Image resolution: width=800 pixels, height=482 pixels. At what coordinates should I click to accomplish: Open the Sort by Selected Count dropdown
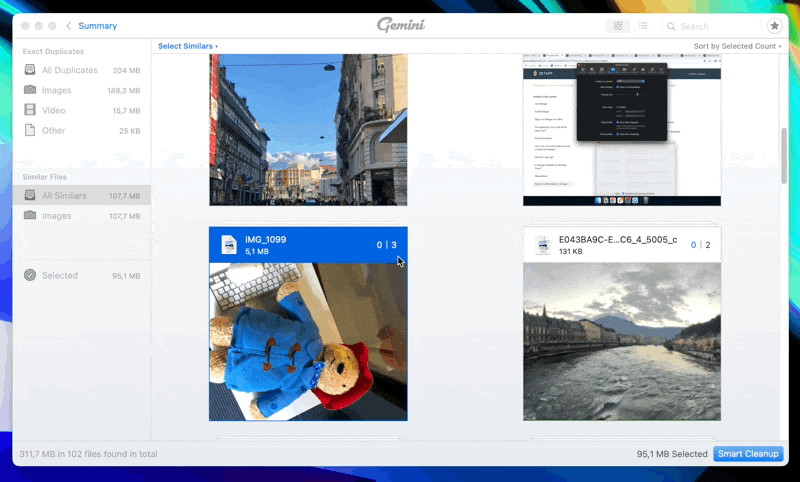tap(737, 46)
